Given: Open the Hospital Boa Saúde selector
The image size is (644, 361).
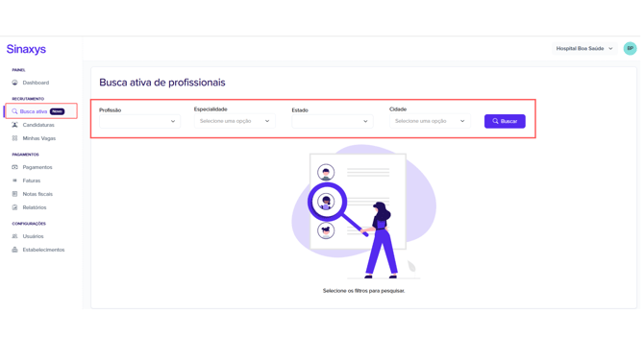Looking at the screenshot, I should [584, 48].
